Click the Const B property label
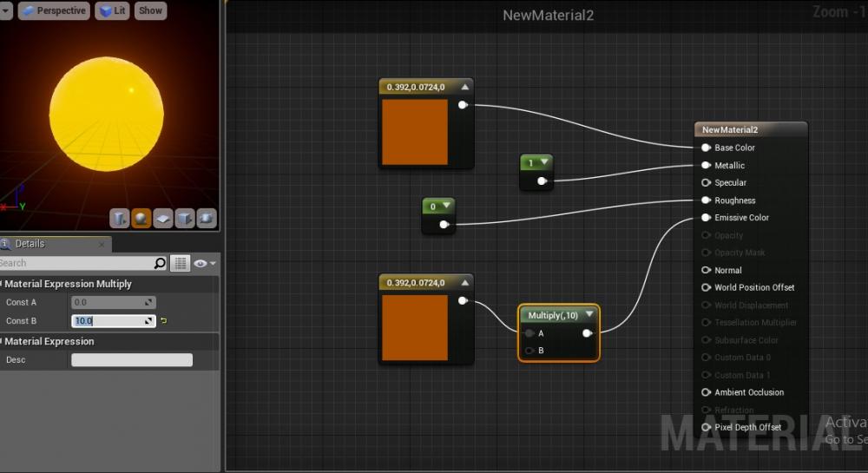Screen dimensions: 868x473 (21, 321)
